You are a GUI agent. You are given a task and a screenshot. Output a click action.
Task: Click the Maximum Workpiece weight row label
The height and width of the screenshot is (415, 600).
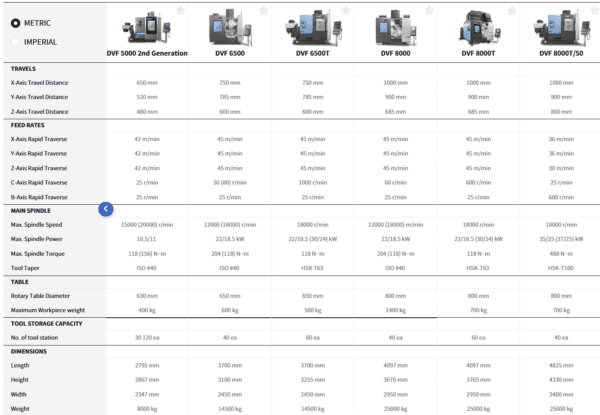click(48, 310)
